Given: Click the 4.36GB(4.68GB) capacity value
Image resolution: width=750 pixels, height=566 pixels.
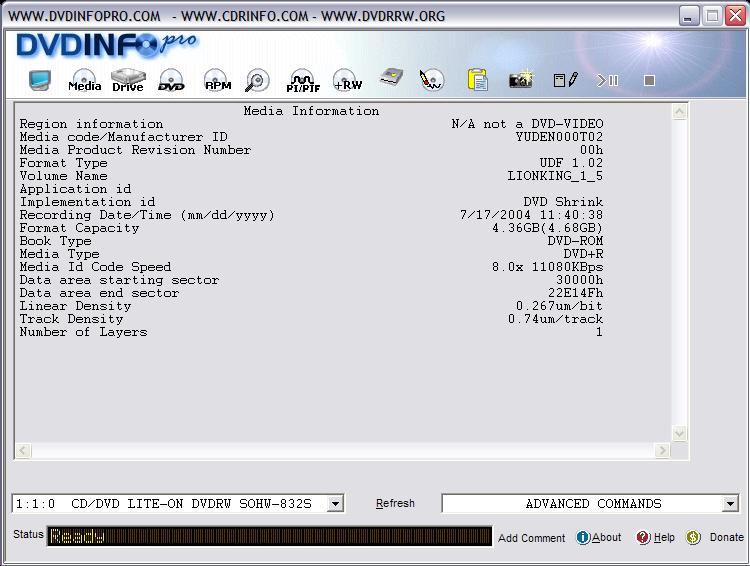Looking at the screenshot, I should tap(547, 228).
